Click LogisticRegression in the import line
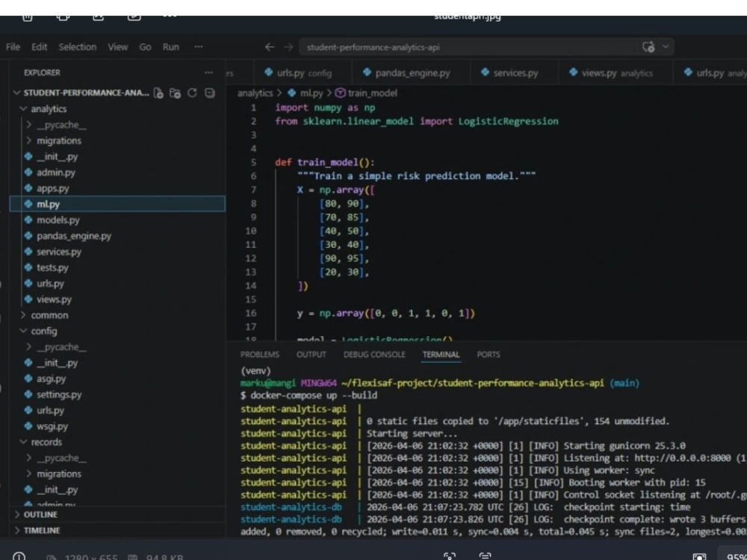This screenshot has width=747, height=560. (508, 122)
